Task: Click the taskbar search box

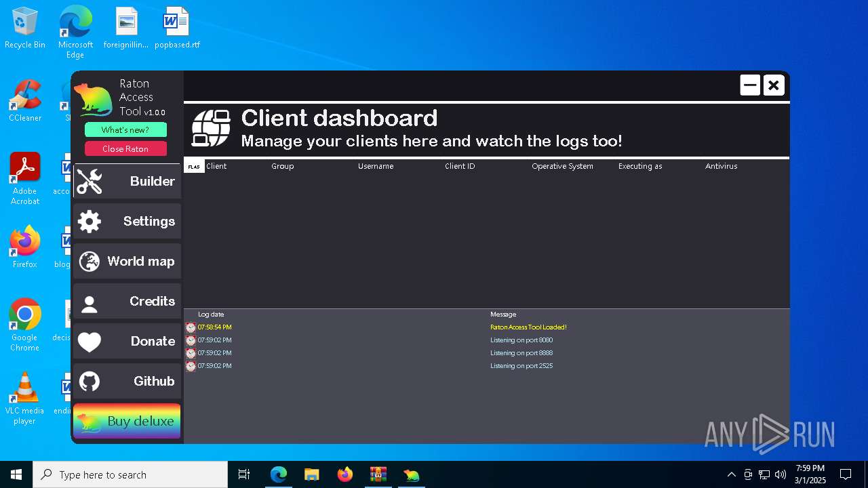Action: point(130,474)
